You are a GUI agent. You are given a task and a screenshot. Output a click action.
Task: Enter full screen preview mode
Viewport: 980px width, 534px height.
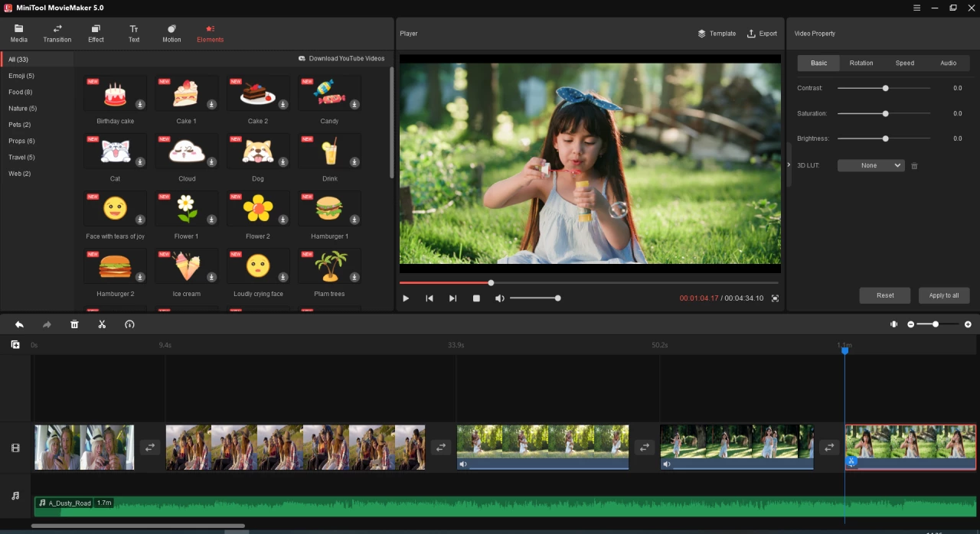[x=775, y=298]
